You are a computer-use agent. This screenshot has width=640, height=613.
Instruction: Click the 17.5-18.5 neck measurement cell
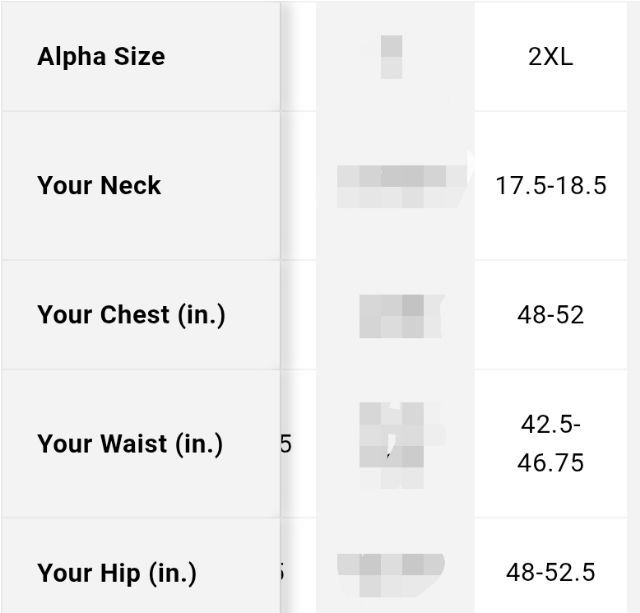coord(551,186)
